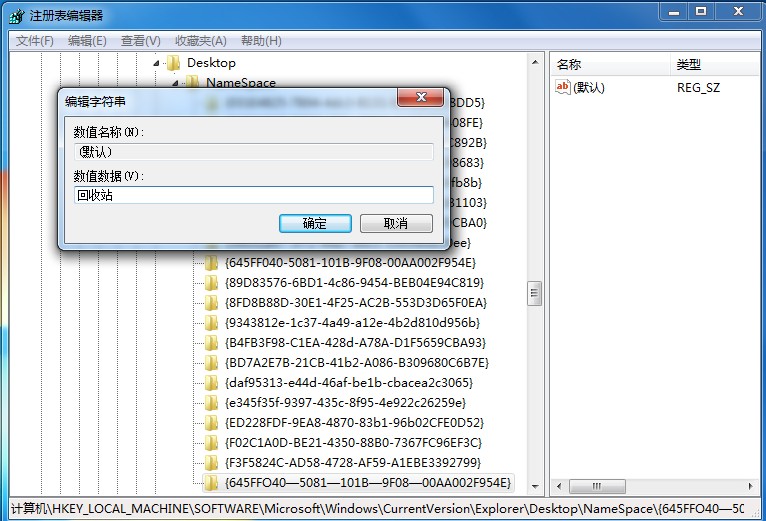This screenshot has height=521, width=766.
Task: Click folder icon of {F02C1A0D-BE21-4350-88B0-7367FC96EF3C}
Action: tap(211, 443)
